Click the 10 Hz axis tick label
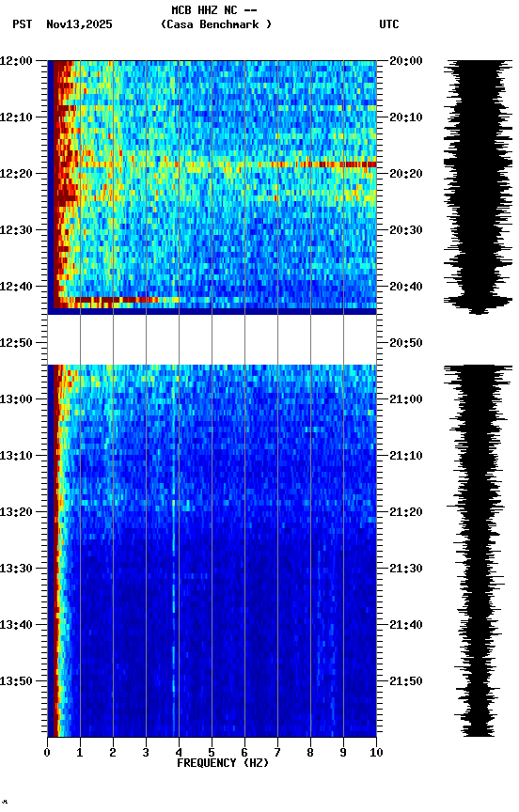The height and width of the screenshot is (812, 519). [376, 753]
